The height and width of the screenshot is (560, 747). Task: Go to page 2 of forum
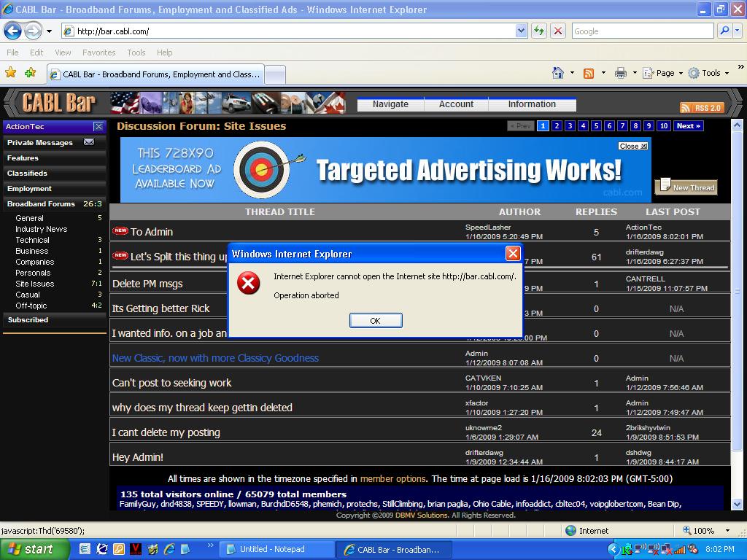557,126
